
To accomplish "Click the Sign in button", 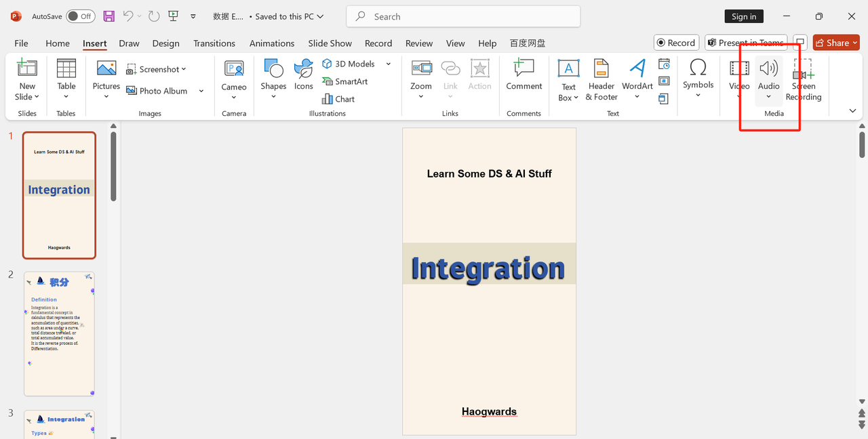I will coord(743,16).
